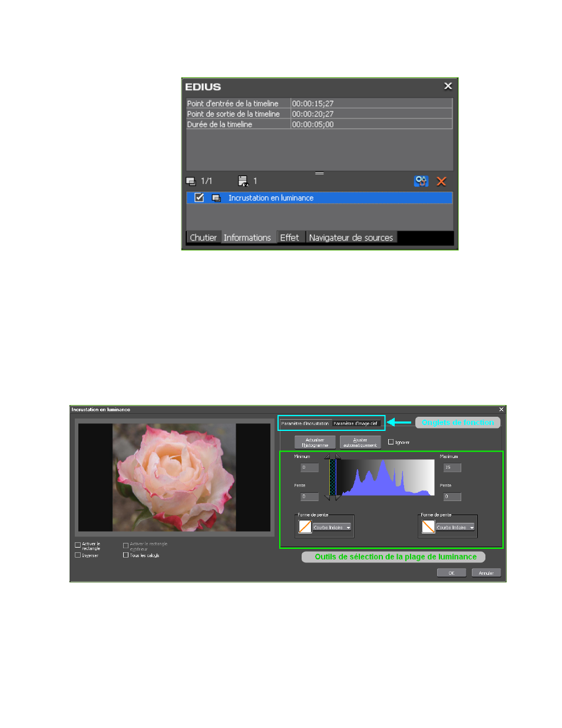Click the splitter grip above the effect list
The height and width of the screenshot is (728, 562).
point(319,173)
